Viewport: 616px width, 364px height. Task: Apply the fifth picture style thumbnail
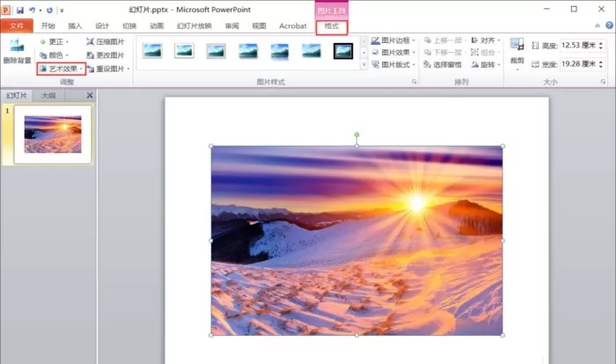click(280, 51)
